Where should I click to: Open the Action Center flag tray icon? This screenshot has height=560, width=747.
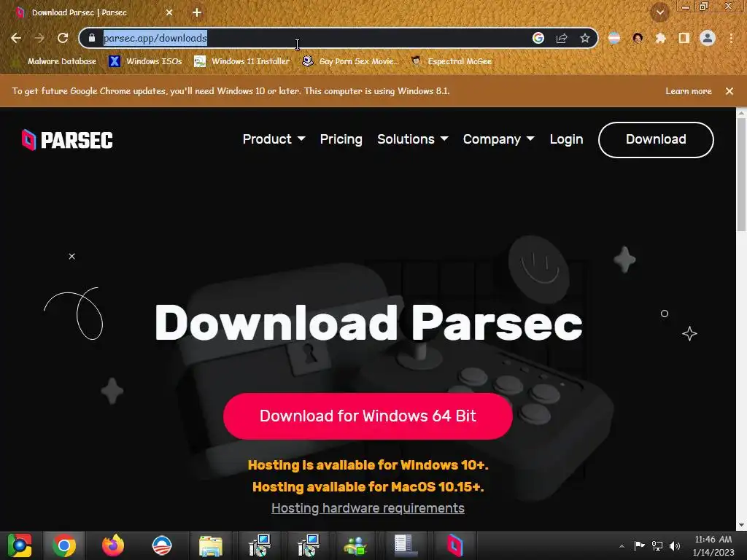tap(639, 546)
